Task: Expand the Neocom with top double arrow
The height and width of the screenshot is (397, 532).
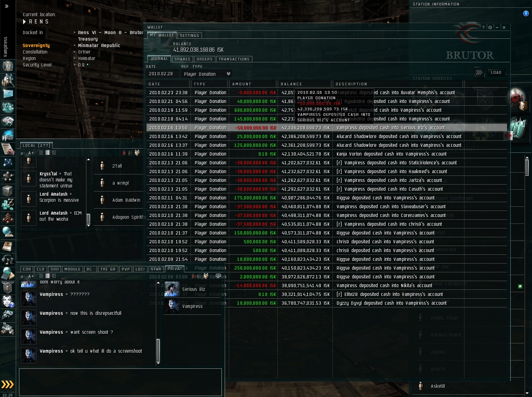Action: click(x=6, y=6)
